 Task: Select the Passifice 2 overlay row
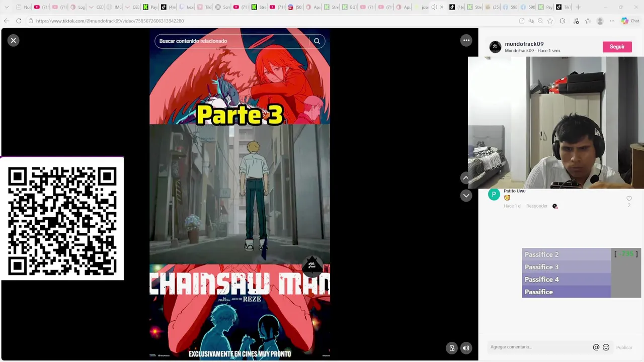(566, 254)
